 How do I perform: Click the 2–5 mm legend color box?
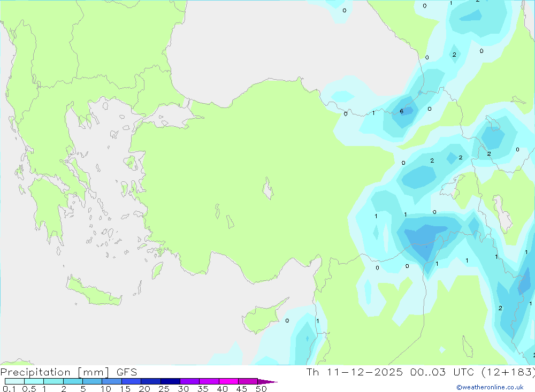tap(73, 381)
